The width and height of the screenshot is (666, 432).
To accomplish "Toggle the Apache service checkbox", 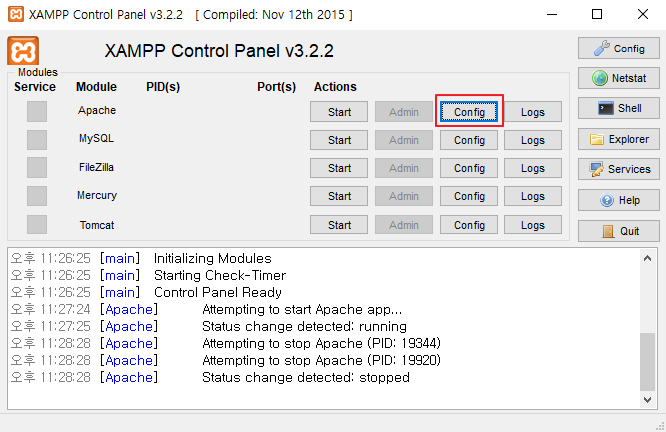I will 37,111.
